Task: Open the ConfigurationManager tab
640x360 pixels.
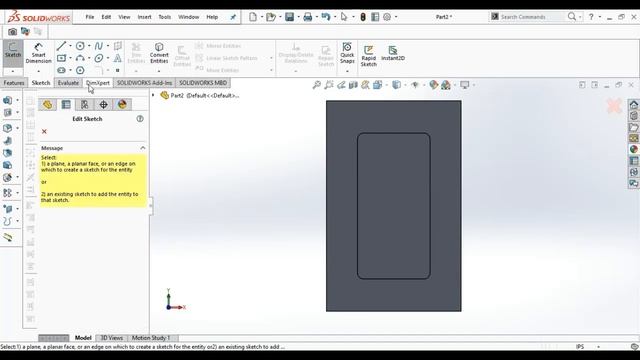Action: [84, 104]
